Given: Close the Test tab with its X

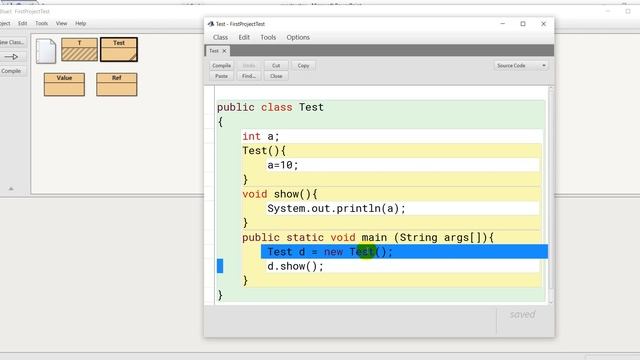Looking at the screenshot, I should (224, 51).
